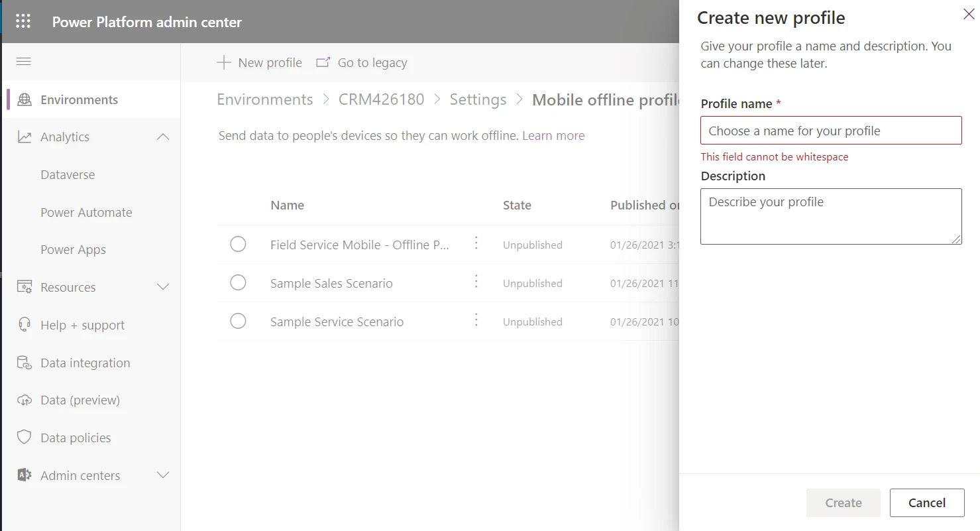Select the Field Service Mobile profile radio button
The height and width of the screenshot is (531, 980).
tap(238, 245)
